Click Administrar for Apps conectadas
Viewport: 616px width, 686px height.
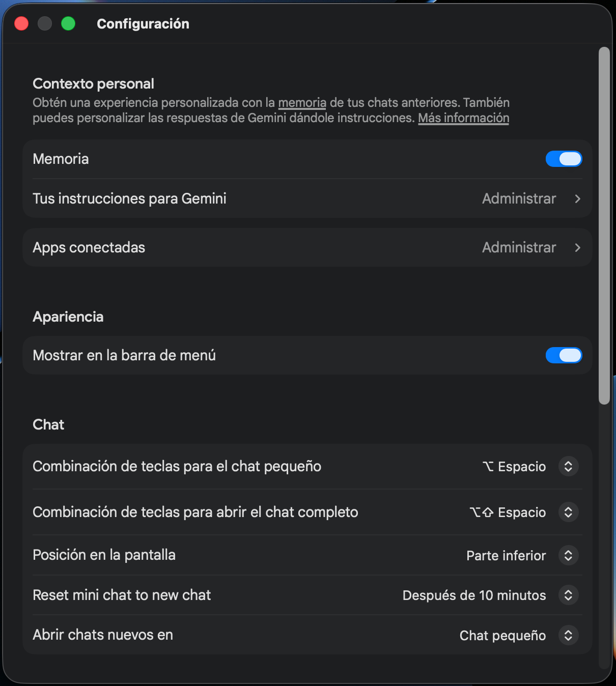click(519, 247)
